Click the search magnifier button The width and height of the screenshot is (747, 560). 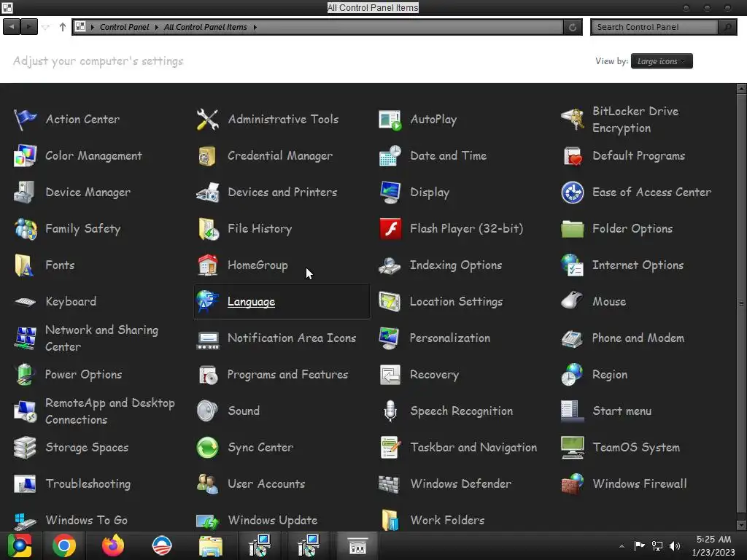727,27
